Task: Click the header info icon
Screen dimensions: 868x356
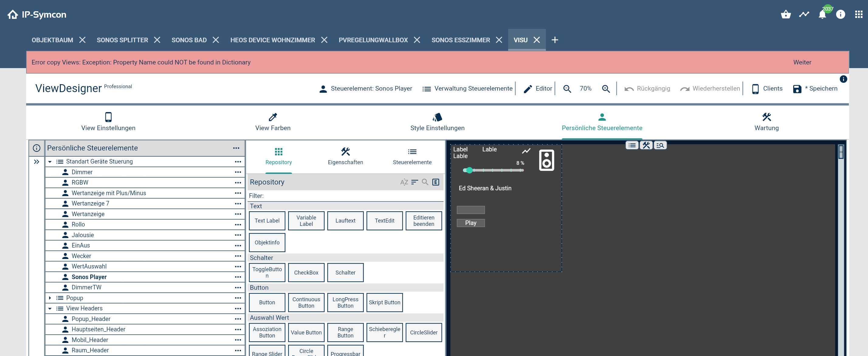Action: [840, 15]
